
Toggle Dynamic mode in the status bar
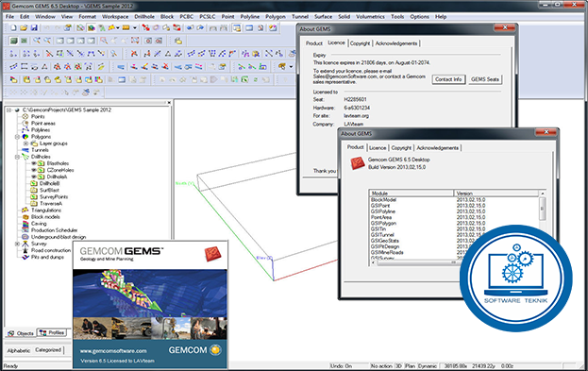(x=428, y=365)
